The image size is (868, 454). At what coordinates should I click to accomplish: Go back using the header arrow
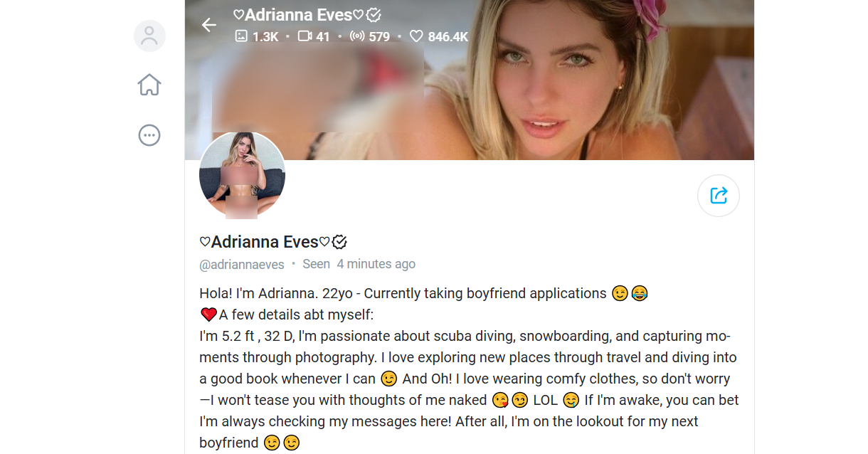pyautogui.click(x=208, y=25)
